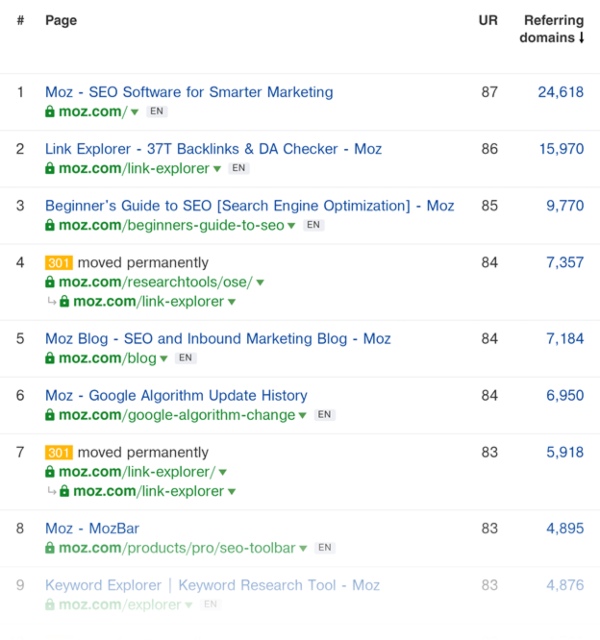Open dropdown arrow beside moz.com/researchtools/ose/ URL
The width and height of the screenshot is (600, 640).
[260, 283]
